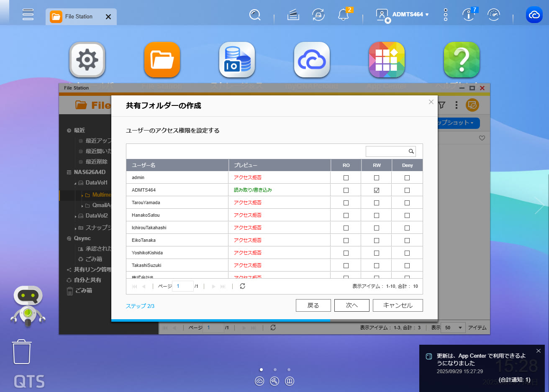Open the notifications bell icon
This screenshot has width=549, height=392.
pyautogui.click(x=343, y=15)
